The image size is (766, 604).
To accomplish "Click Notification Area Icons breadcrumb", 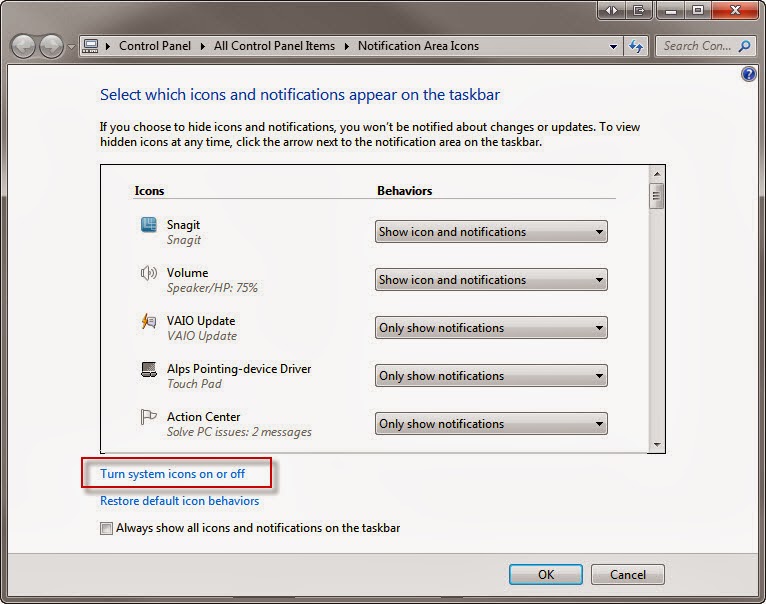I will click(418, 46).
